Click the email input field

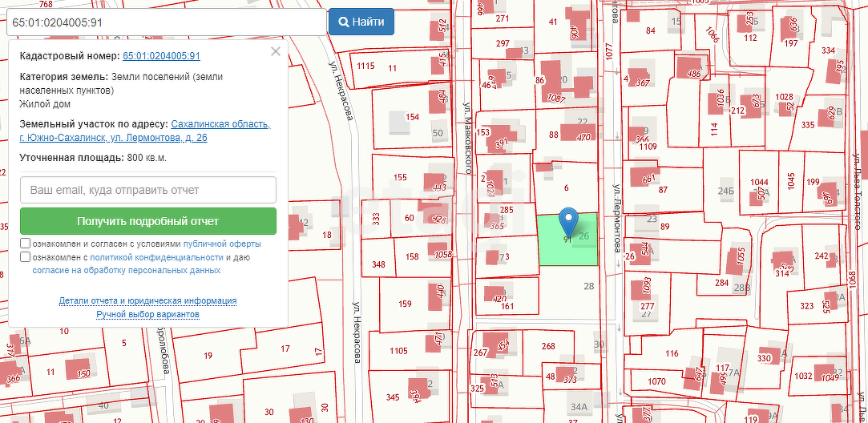tap(148, 191)
